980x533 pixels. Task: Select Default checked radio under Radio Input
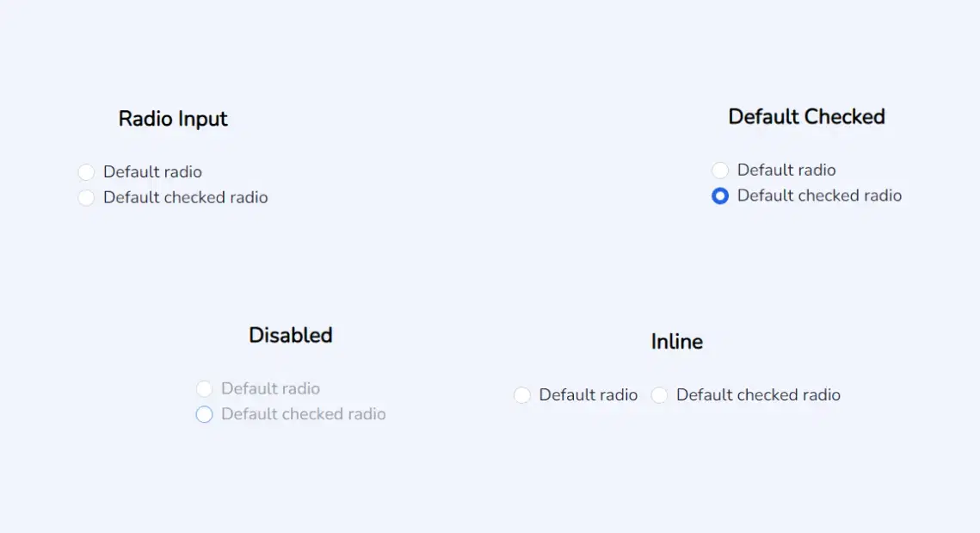click(86, 198)
